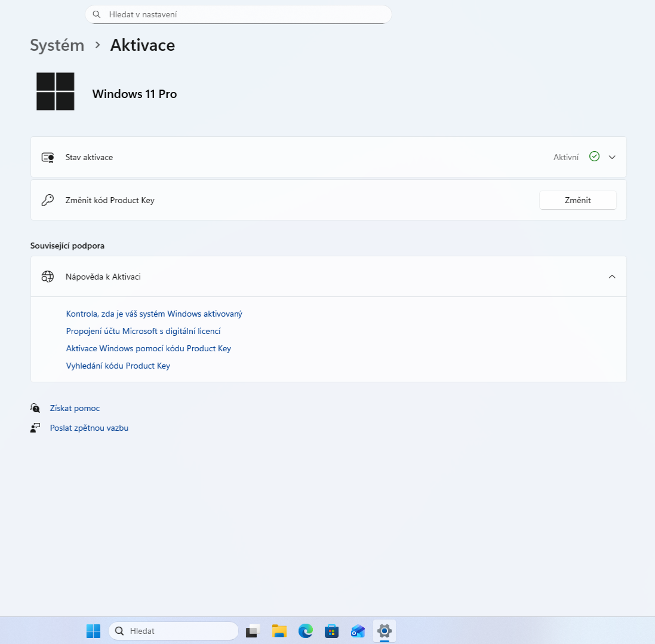Click the Hledat v nastavení search field
Viewport: 655px width, 644px height.
(239, 14)
